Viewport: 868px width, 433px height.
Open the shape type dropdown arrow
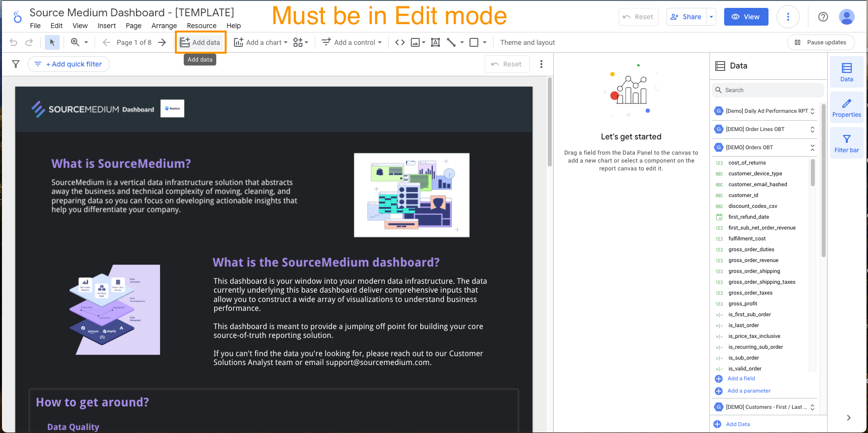pos(485,42)
